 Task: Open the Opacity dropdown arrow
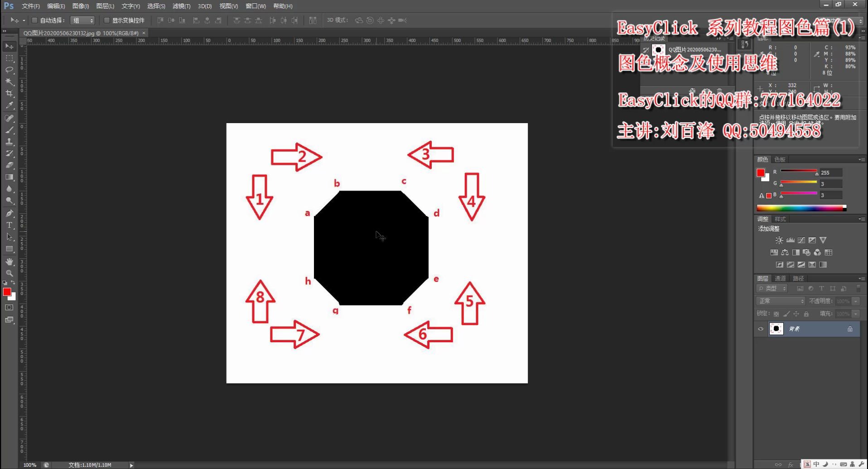(x=856, y=301)
